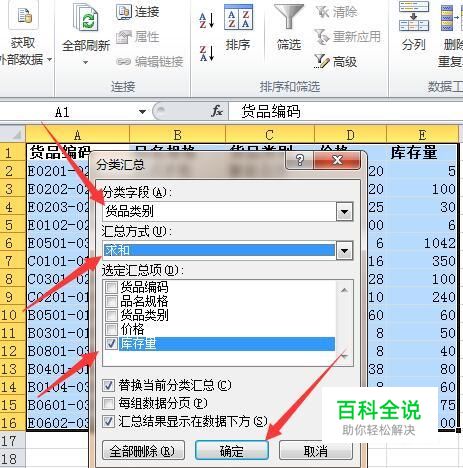Enable Page break between groups checkbox
The height and width of the screenshot is (468, 463).
coord(108,403)
